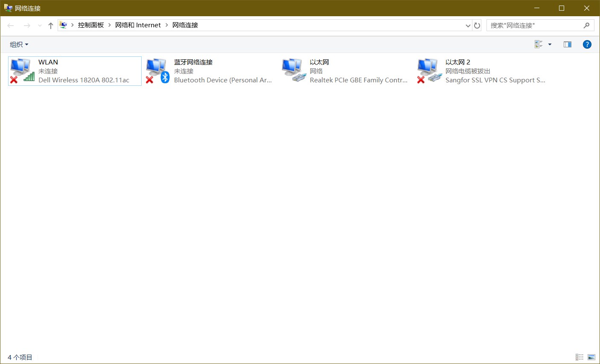
Task: Click the change view layout icon
Action: pos(539,44)
